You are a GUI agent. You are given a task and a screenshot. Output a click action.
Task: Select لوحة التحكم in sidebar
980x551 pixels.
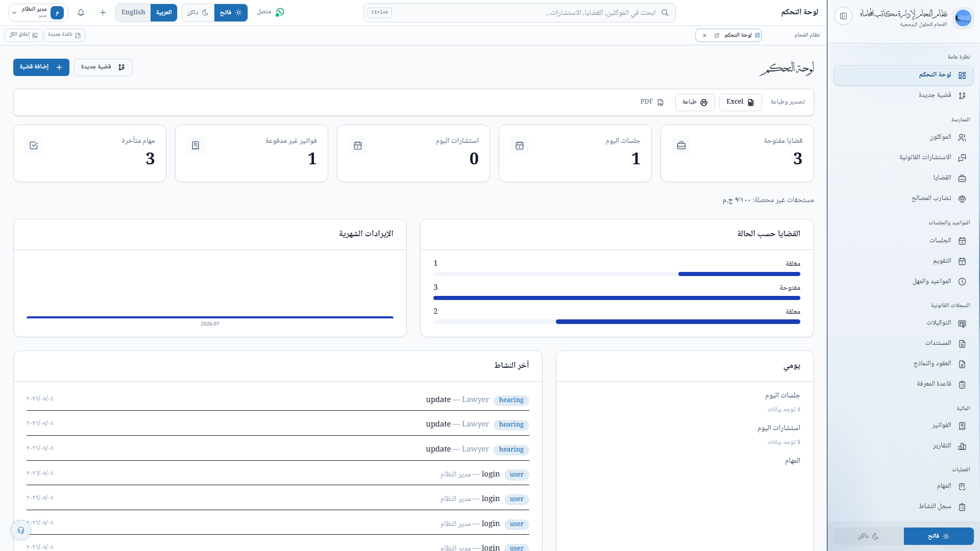pos(903,76)
